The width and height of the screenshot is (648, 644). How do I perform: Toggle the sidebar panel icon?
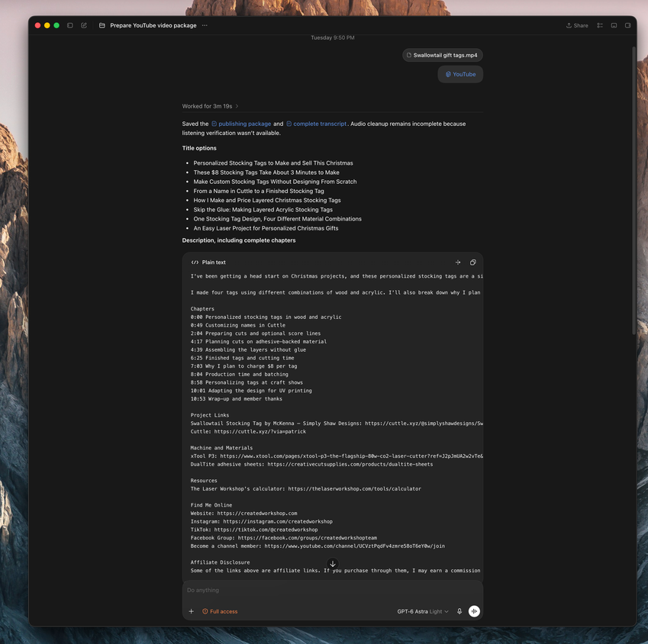click(70, 26)
